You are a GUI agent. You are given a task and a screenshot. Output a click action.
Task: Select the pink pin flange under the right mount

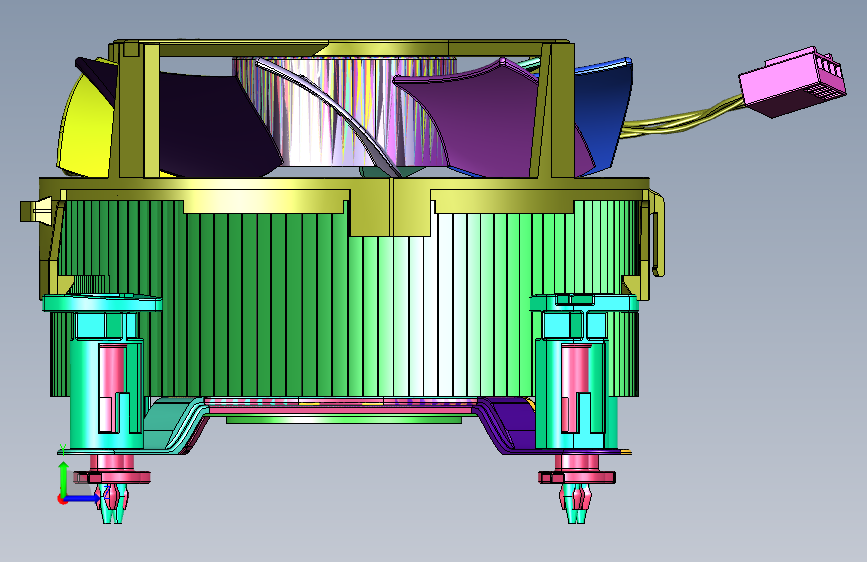point(577,477)
